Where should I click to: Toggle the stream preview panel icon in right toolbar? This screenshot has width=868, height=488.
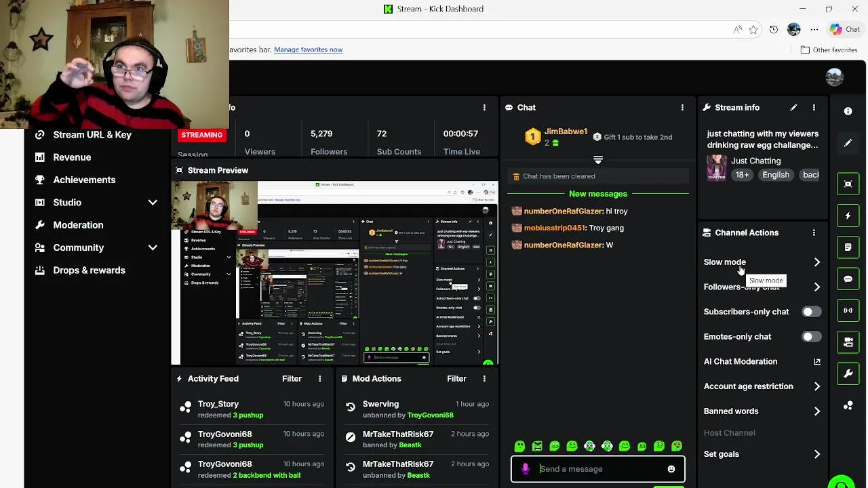(x=848, y=184)
